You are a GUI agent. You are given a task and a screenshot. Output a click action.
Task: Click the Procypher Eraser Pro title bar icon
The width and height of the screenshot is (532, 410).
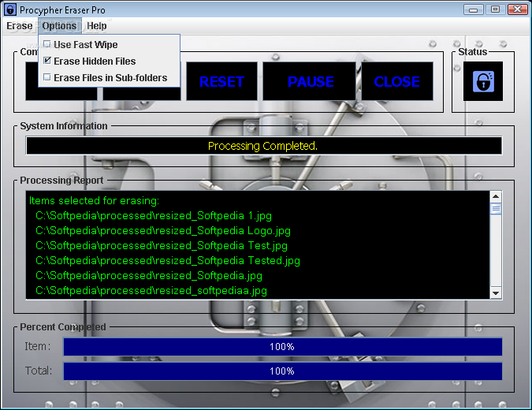(x=10, y=9)
